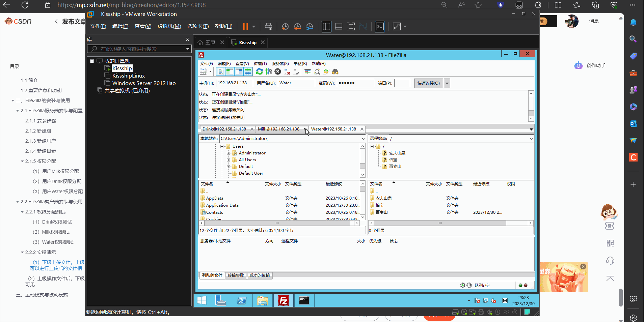The width and height of the screenshot is (644, 322).
Task: Enter VMware full screen mode
Action: pyautogui.click(x=351, y=27)
